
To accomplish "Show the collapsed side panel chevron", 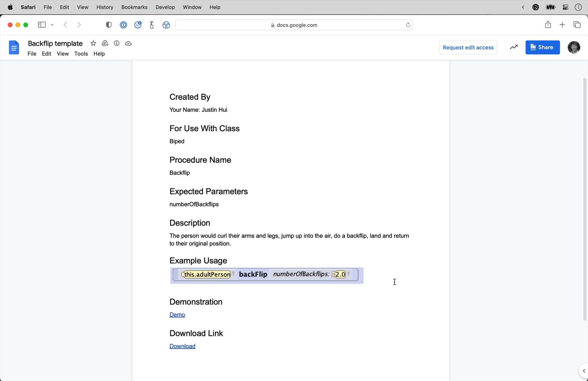I will coord(584,371).
